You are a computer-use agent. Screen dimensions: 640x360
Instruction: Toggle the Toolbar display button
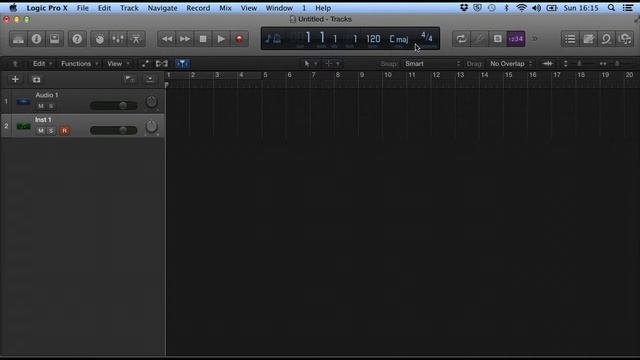point(54,39)
